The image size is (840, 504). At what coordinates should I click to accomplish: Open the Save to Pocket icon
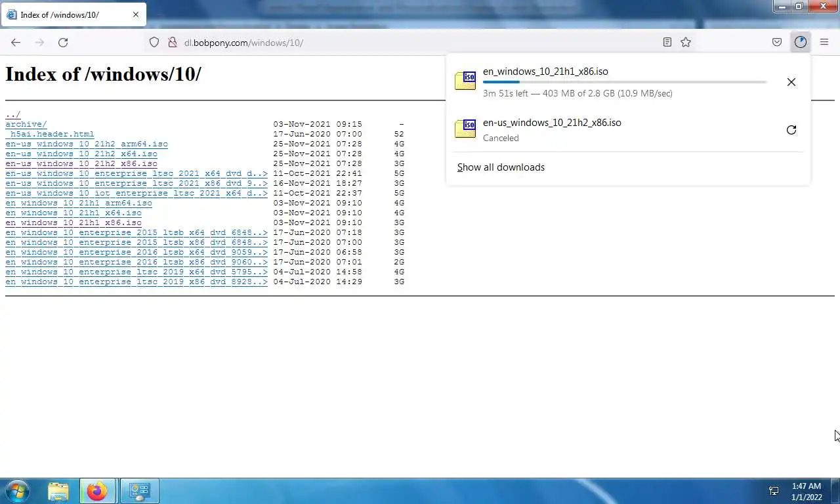[x=777, y=42]
